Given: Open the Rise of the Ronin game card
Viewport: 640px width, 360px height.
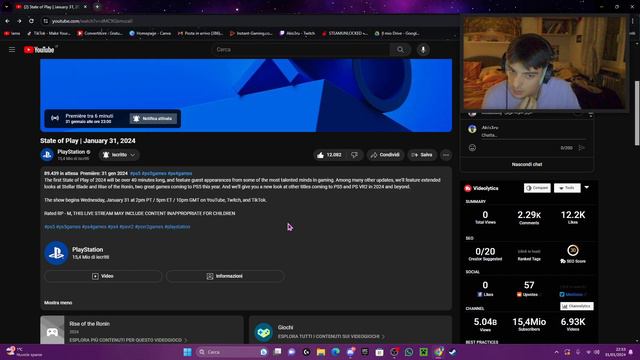Looking at the screenshot, I should click(142, 330).
